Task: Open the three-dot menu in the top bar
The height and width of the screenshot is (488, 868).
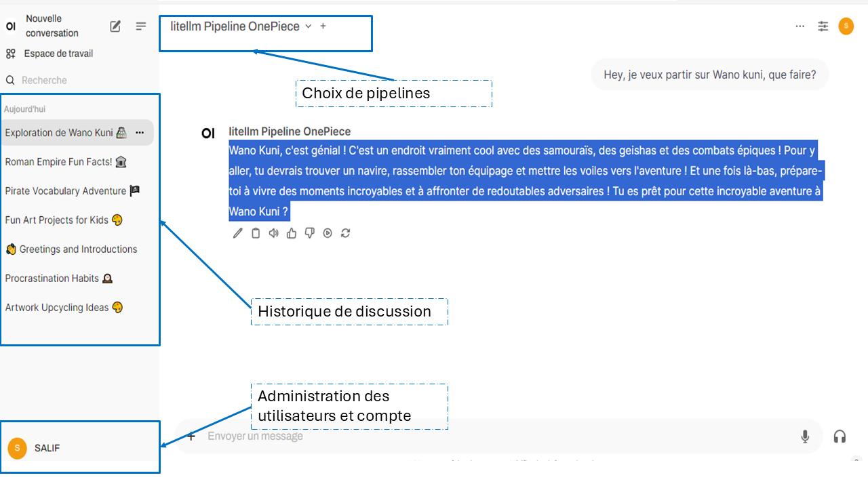Action: 800,26
